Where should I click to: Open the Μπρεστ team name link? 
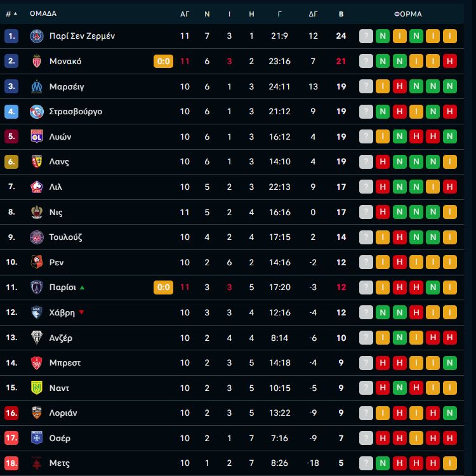[65, 363]
